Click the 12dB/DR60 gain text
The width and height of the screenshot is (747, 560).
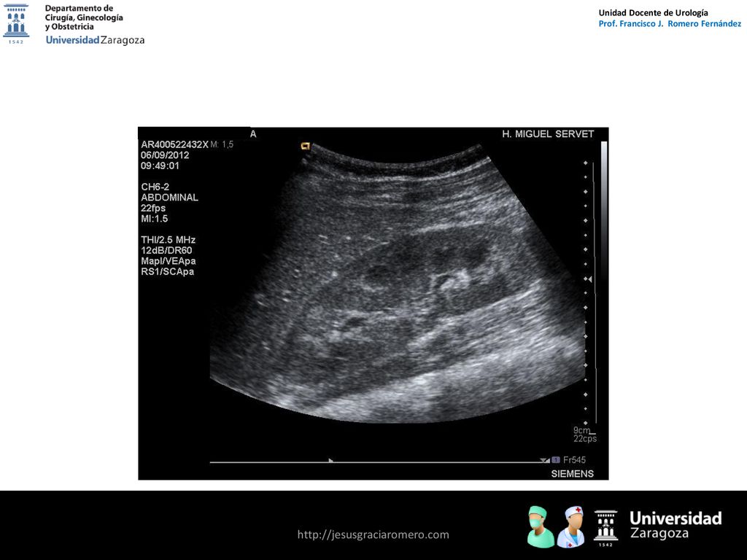coord(166,251)
